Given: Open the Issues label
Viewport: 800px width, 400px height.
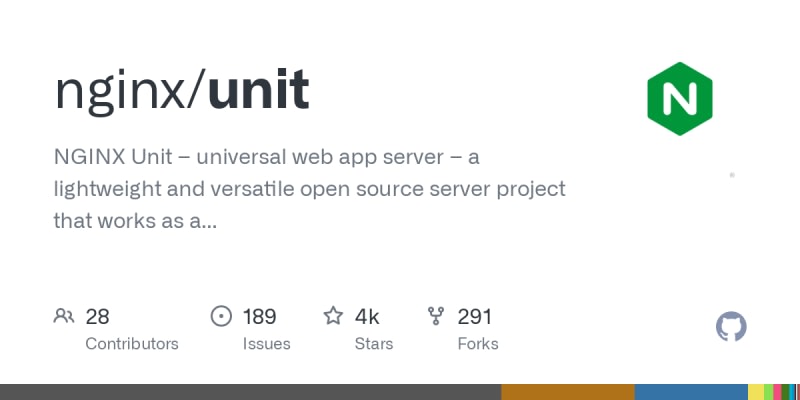Looking at the screenshot, I should 266,344.
